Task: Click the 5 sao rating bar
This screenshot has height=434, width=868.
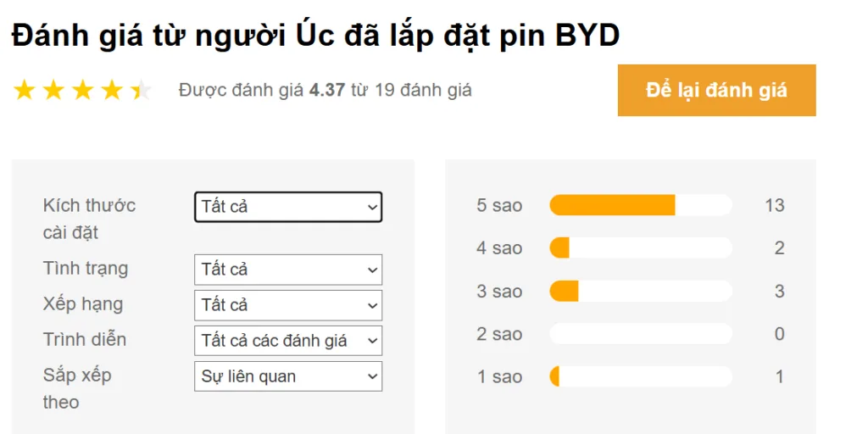Action: pos(640,205)
